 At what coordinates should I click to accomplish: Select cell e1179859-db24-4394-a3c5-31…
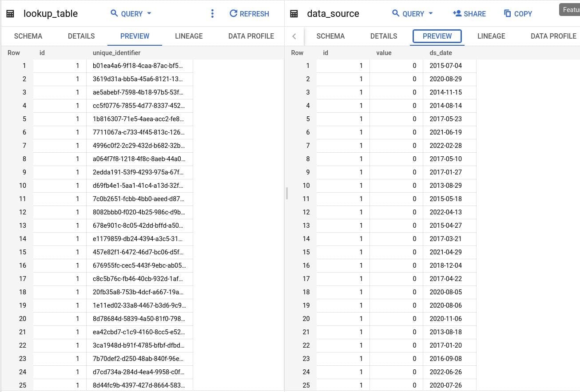[139, 239]
